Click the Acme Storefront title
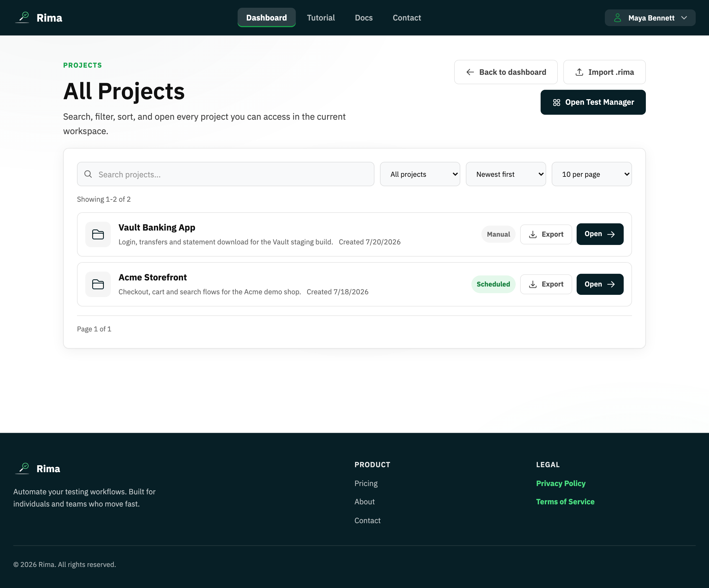Screen dimensions: 709x588 pyautogui.click(x=152, y=277)
